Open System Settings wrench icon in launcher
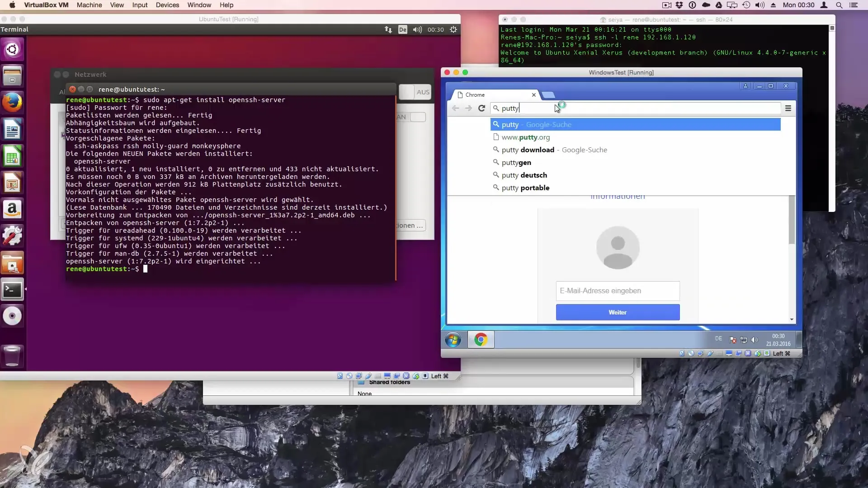This screenshot has height=488, width=868. coord(12,236)
